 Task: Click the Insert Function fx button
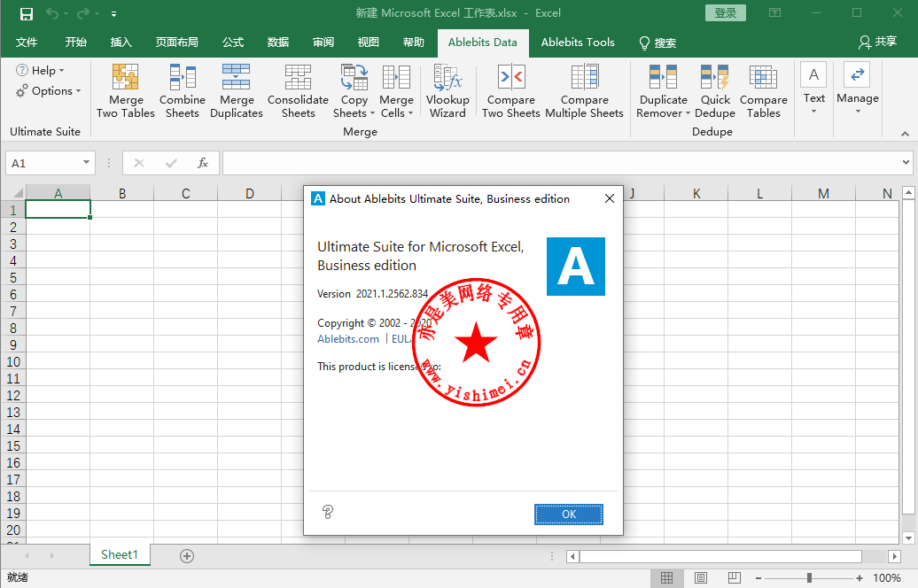pyautogui.click(x=203, y=163)
